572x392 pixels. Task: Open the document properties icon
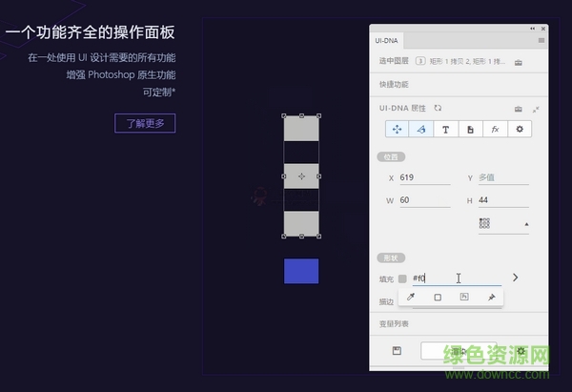[470, 129]
